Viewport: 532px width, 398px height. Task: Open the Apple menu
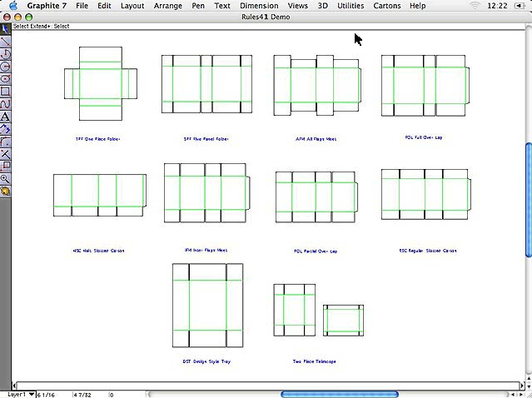point(12,6)
